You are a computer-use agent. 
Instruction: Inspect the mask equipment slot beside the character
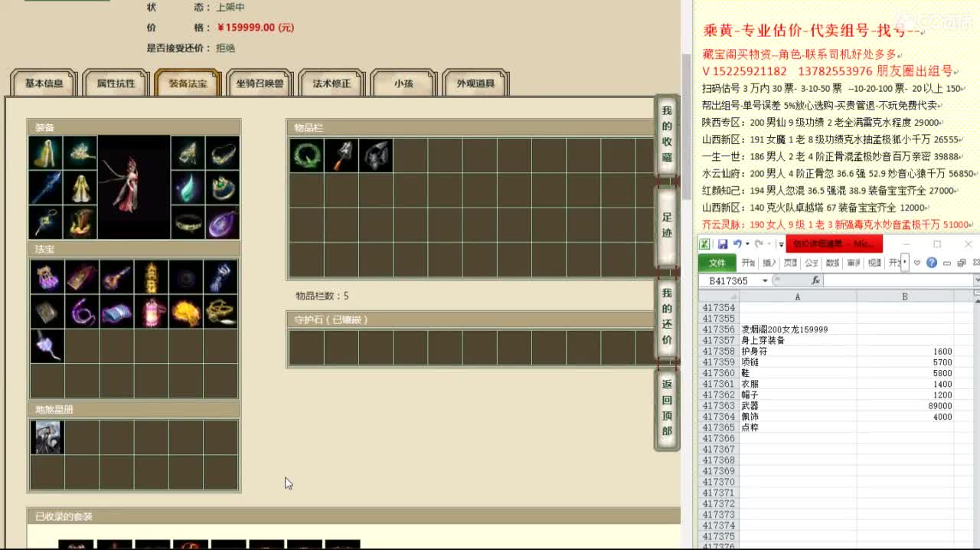coord(188,153)
